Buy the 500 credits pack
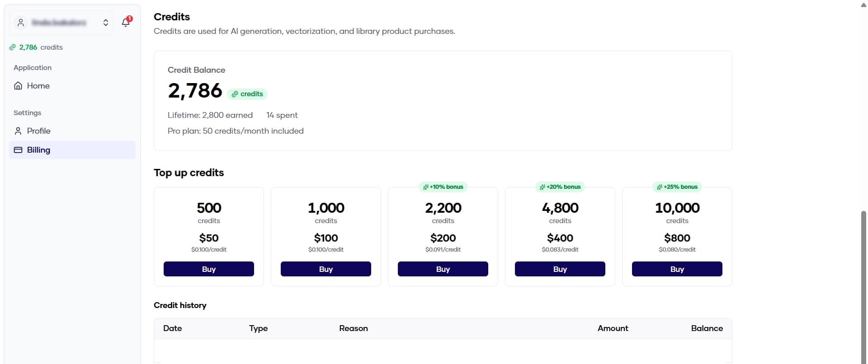The width and height of the screenshot is (868, 364). 209,269
